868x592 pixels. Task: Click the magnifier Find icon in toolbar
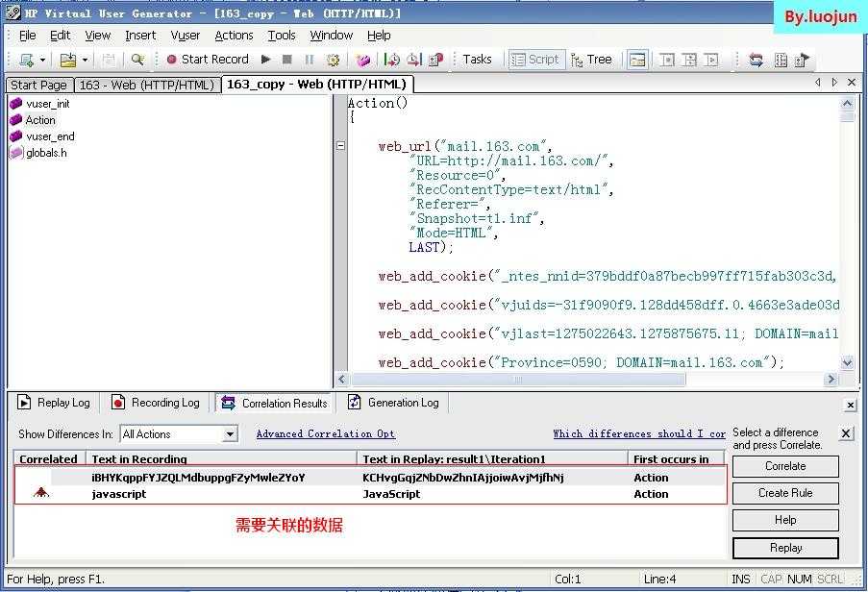(x=137, y=60)
